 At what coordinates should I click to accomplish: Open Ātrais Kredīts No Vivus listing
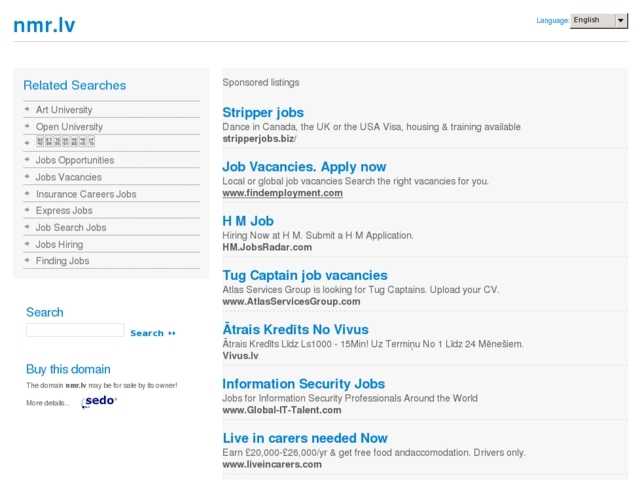coord(296,329)
